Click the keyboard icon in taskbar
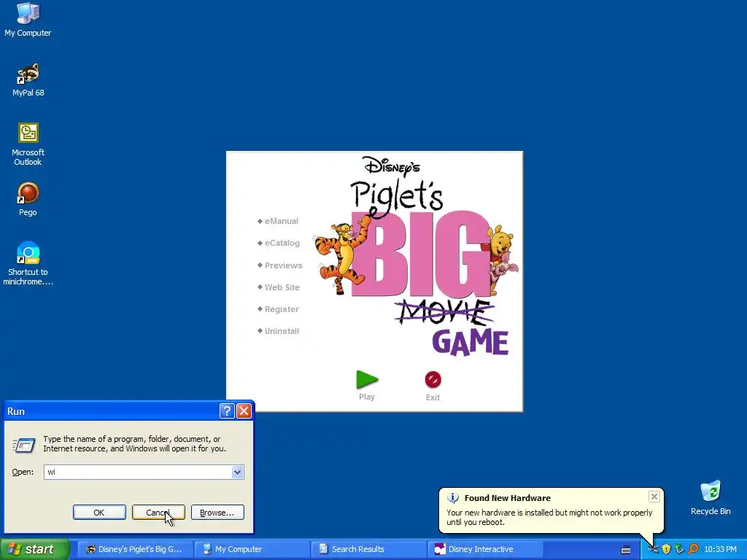The image size is (747, 560). point(626,550)
